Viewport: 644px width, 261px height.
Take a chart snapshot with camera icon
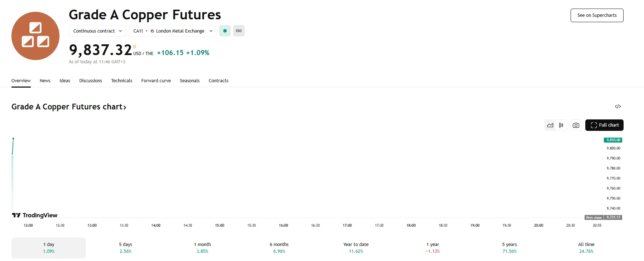(x=576, y=125)
